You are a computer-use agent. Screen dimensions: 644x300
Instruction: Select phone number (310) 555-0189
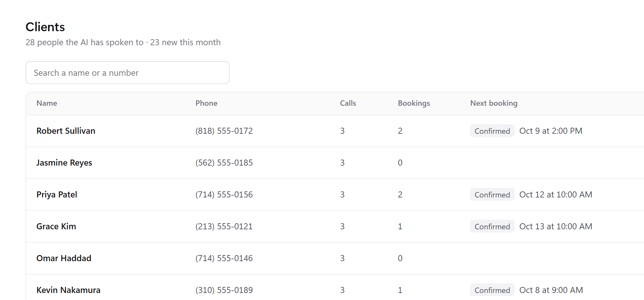[x=224, y=290]
